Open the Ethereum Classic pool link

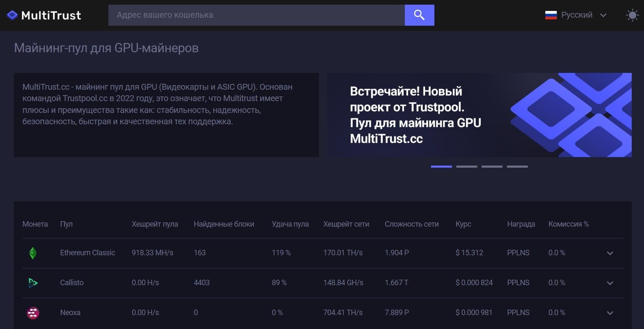(87, 253)
